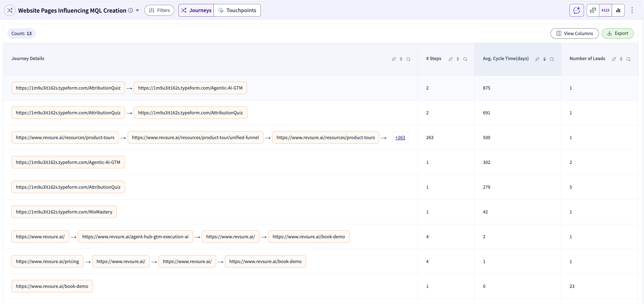644x304 pixels.
Task: Click the shuffle journey icon beside title
Action: 10,10
